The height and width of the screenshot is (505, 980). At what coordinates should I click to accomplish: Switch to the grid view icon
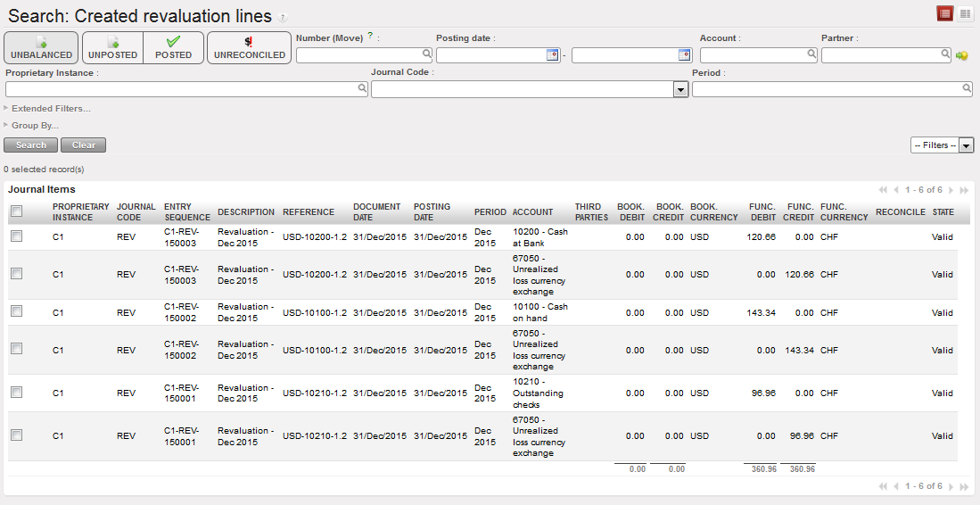(x=965, y=13)
